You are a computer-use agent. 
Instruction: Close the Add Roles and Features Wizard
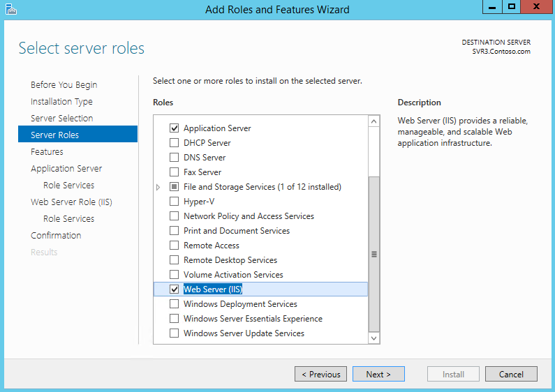tap(537, 7)
